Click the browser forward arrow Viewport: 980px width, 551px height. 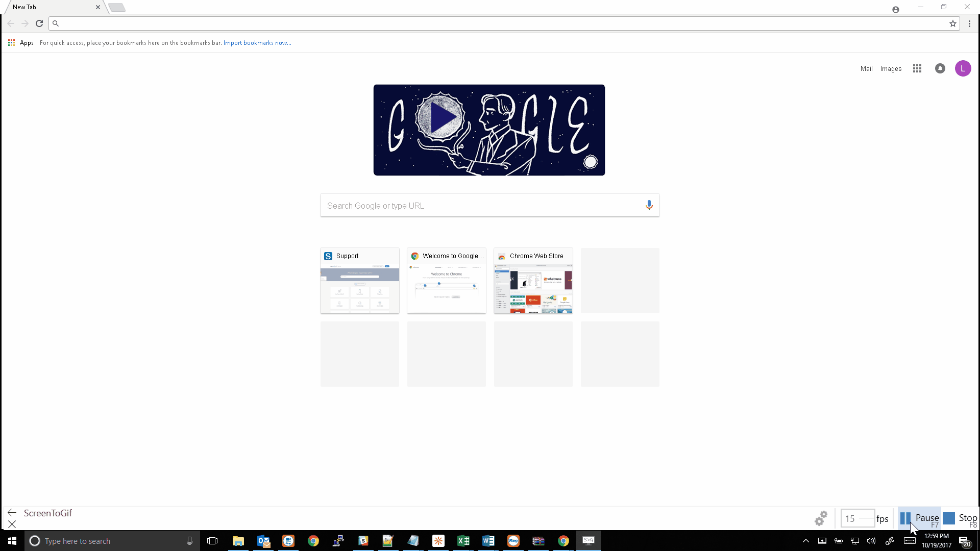[25, 23]
